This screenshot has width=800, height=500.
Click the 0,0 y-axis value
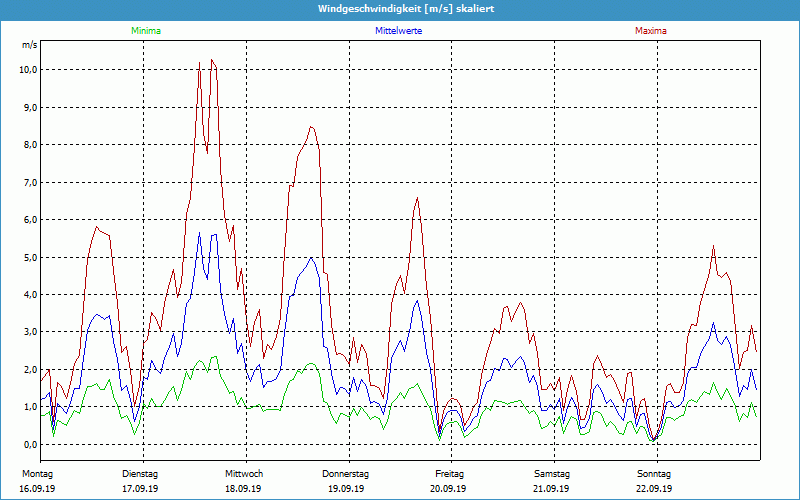coord(30,445)
